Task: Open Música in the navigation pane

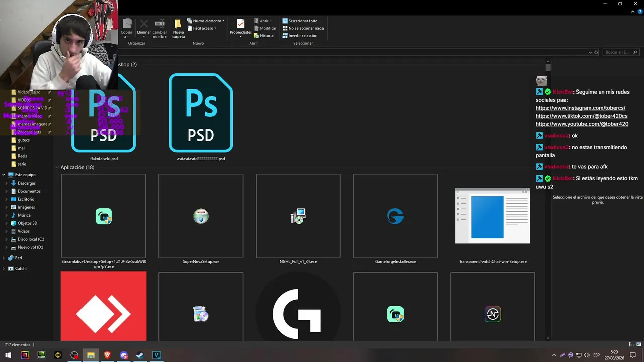Action: 24,215
